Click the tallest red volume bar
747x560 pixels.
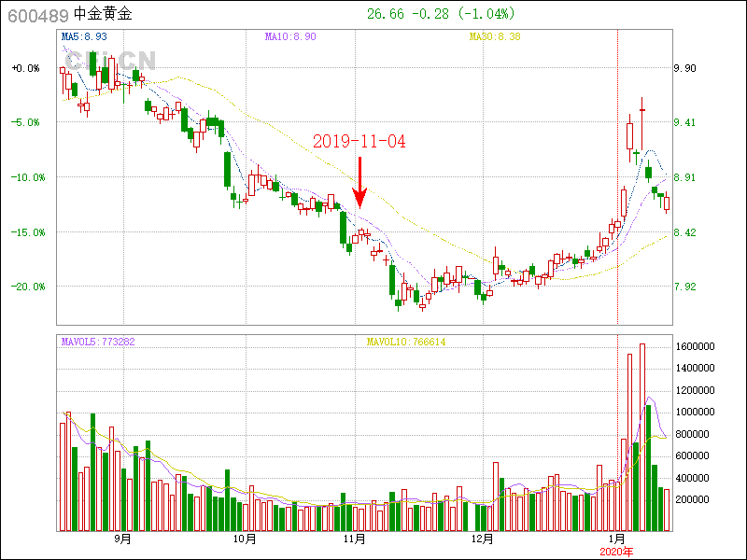[x=642, y=437]
